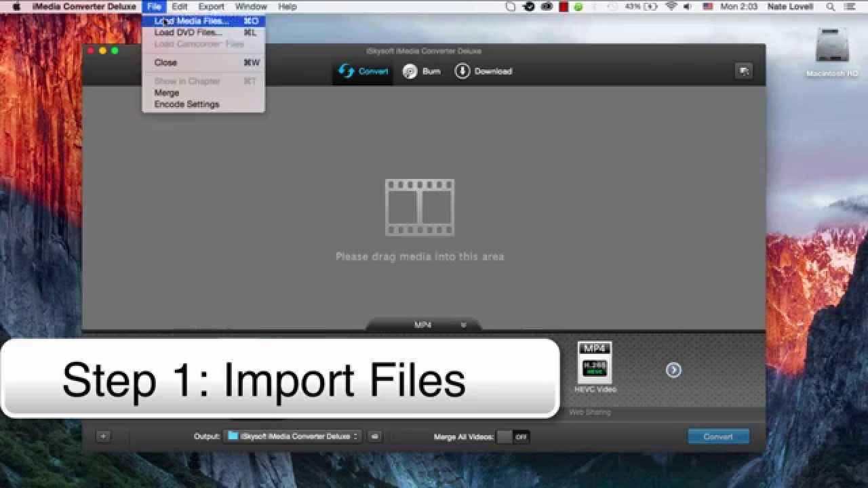Open the Convert tab
Screen dimensions: 868x488
(x=363, y=71)
